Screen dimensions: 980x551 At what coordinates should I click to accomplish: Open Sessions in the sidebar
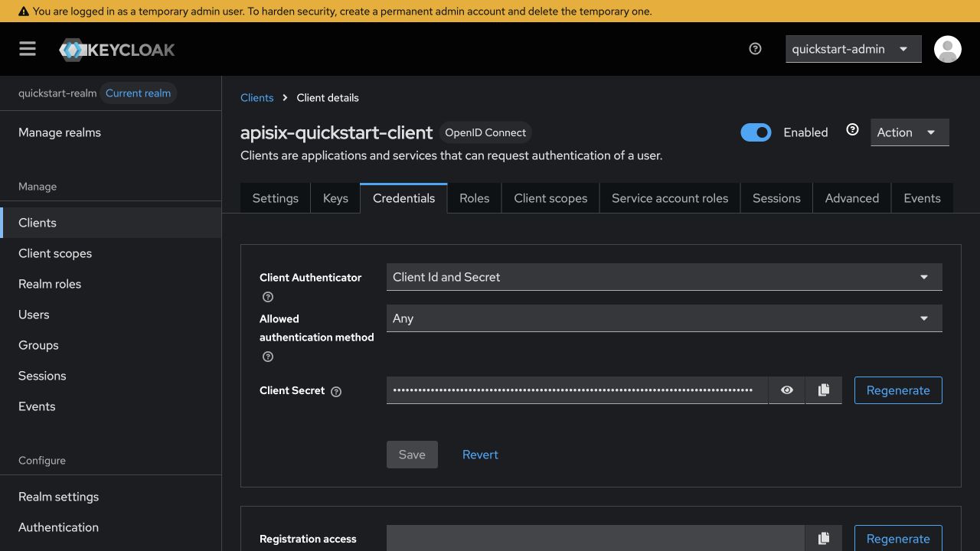pos(110,376)
